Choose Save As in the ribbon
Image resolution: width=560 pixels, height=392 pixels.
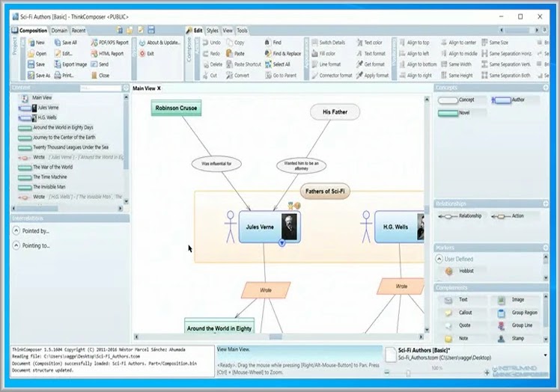pyautogui.click(x=39, y=76)
